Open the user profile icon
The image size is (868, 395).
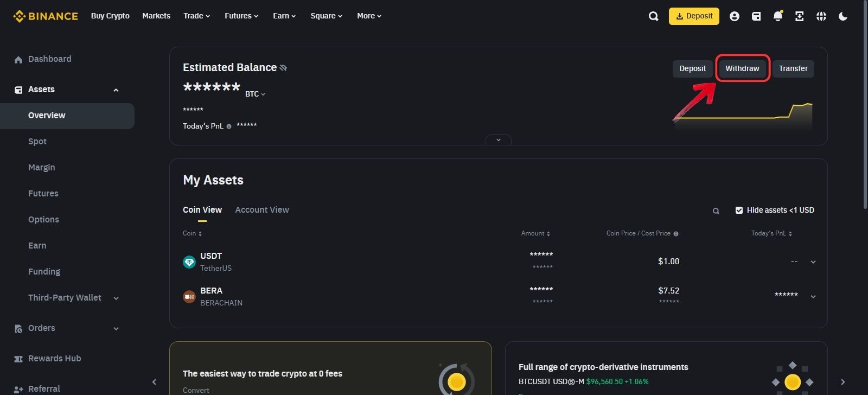(x=735, y=16)
